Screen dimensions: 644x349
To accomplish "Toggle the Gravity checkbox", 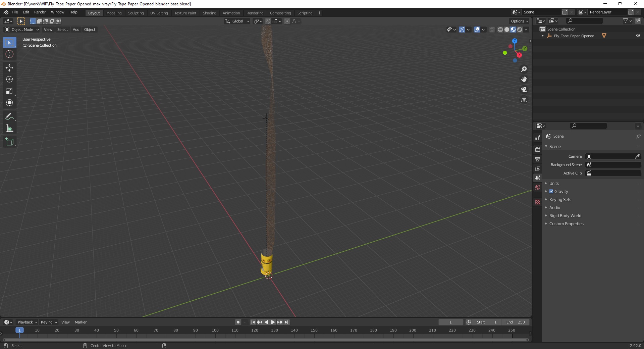I will [x=551, y=191].
